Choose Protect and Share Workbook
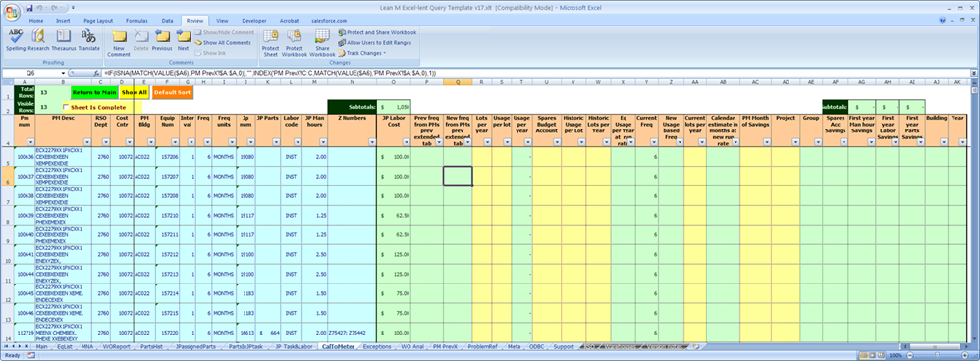Viewport: 980px width, 361px height. click(377, 32)
